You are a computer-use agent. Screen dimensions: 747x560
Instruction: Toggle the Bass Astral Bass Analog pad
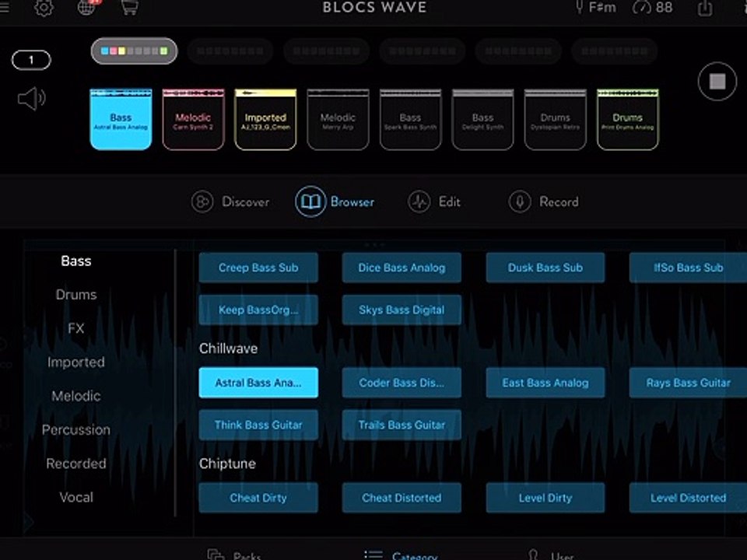pyautogui.click(x=121, y=120)
